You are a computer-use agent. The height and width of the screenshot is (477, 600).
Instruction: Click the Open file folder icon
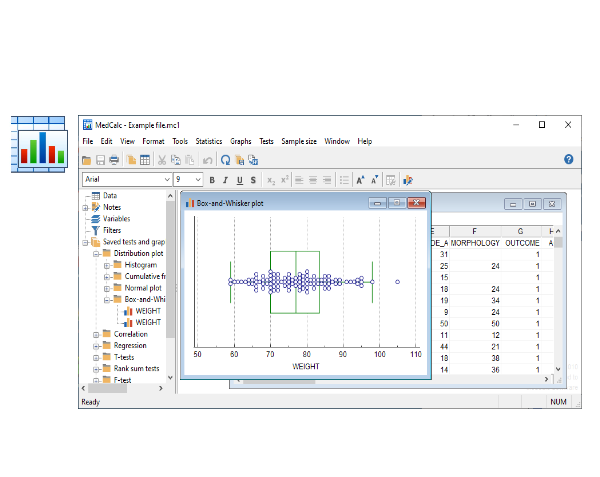pyautogui.click(x=87, y=160)
